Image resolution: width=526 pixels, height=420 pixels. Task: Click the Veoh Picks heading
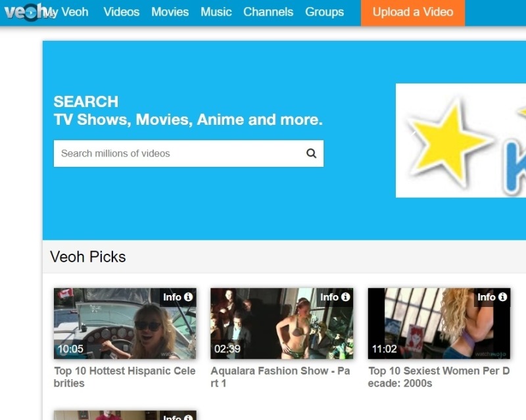pos(88,256)
